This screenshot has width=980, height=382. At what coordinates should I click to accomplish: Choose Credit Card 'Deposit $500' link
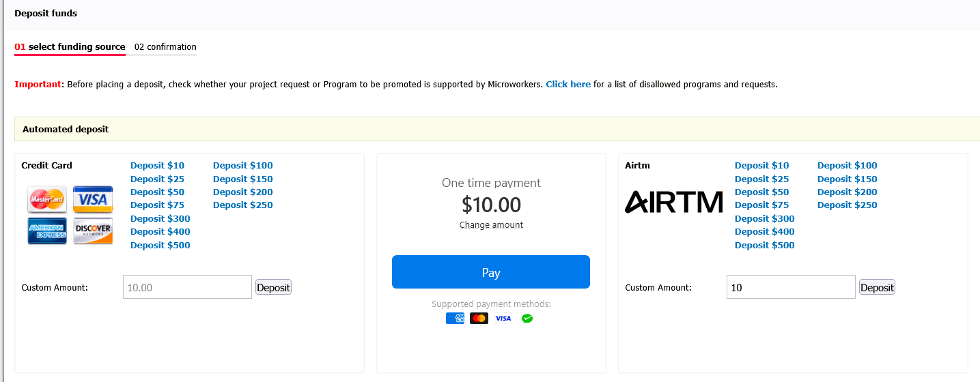160,245
